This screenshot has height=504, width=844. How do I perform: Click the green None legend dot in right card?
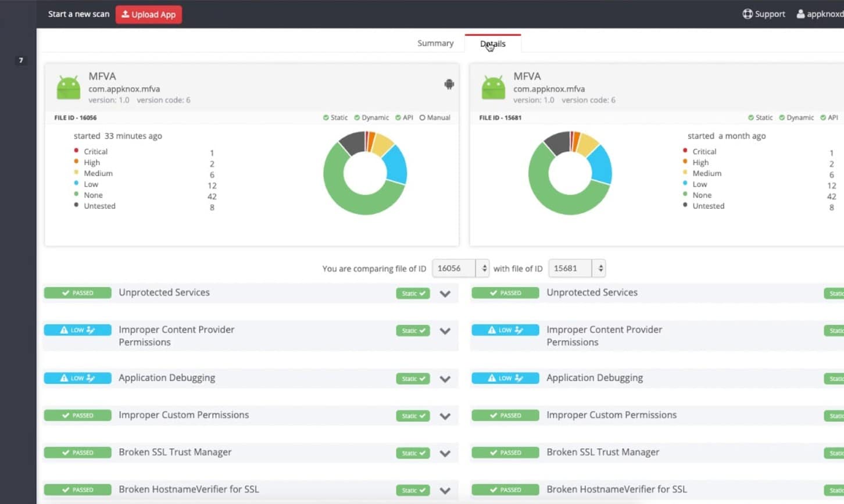coord(685,194)
